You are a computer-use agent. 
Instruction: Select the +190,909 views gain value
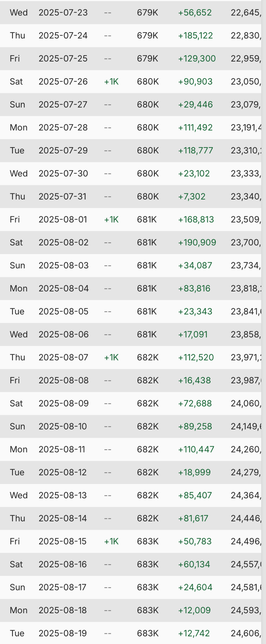197,242
